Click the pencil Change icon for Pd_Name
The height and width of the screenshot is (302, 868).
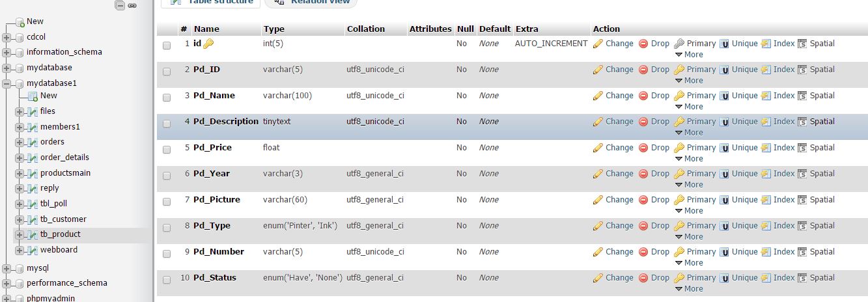coord(598,96)
